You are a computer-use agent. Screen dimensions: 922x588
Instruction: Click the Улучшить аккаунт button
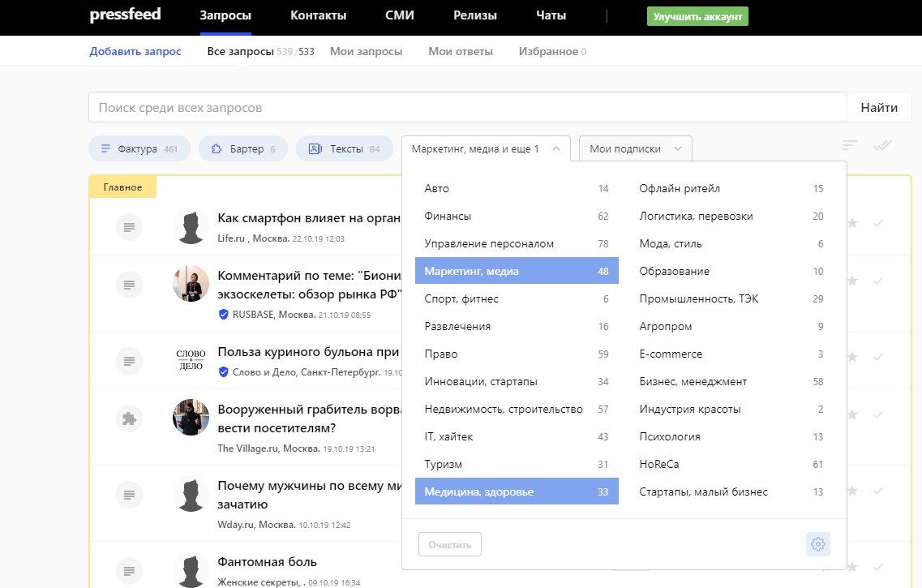(x=697, y=17)
